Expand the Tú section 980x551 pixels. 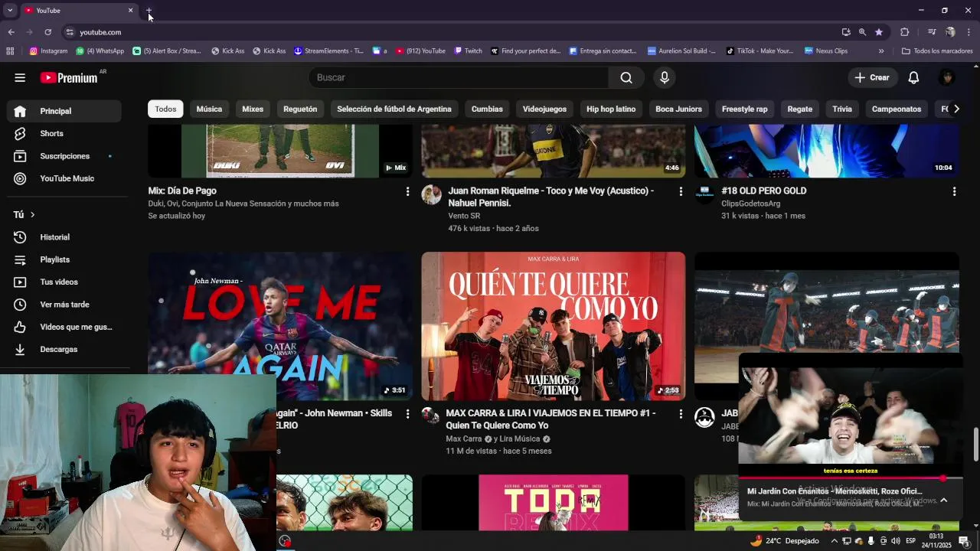pyautogui.click(x=24, y=214)
